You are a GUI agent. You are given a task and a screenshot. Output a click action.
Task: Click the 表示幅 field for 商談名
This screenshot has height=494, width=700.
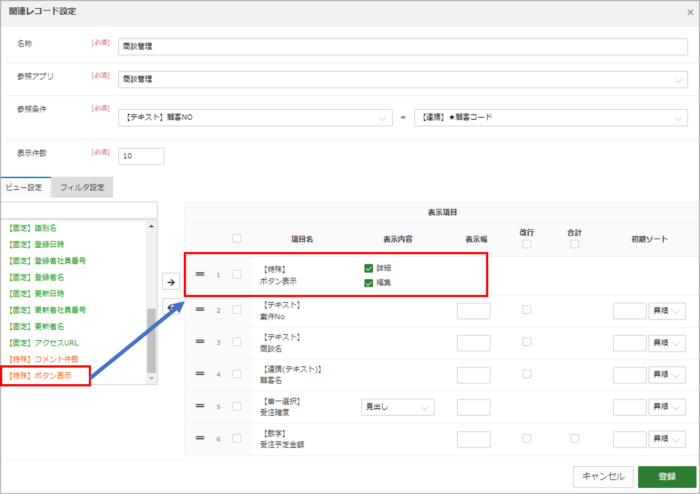pos(474,343)
